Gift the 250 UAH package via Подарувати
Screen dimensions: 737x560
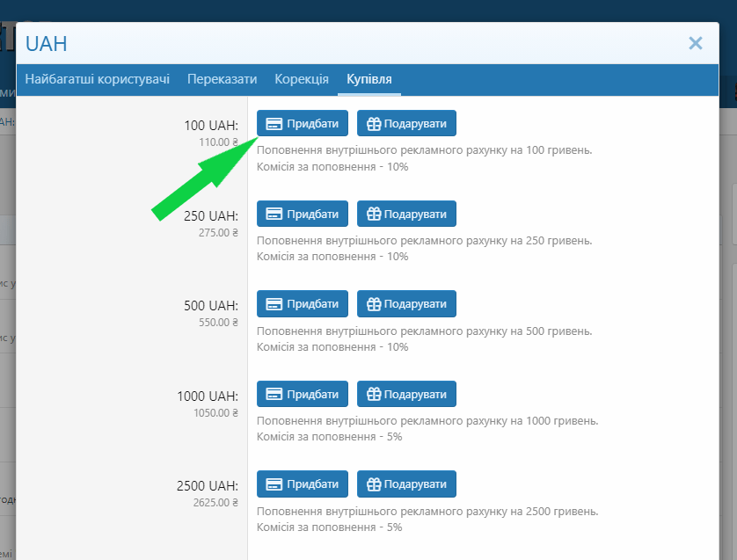pos(406,214)
